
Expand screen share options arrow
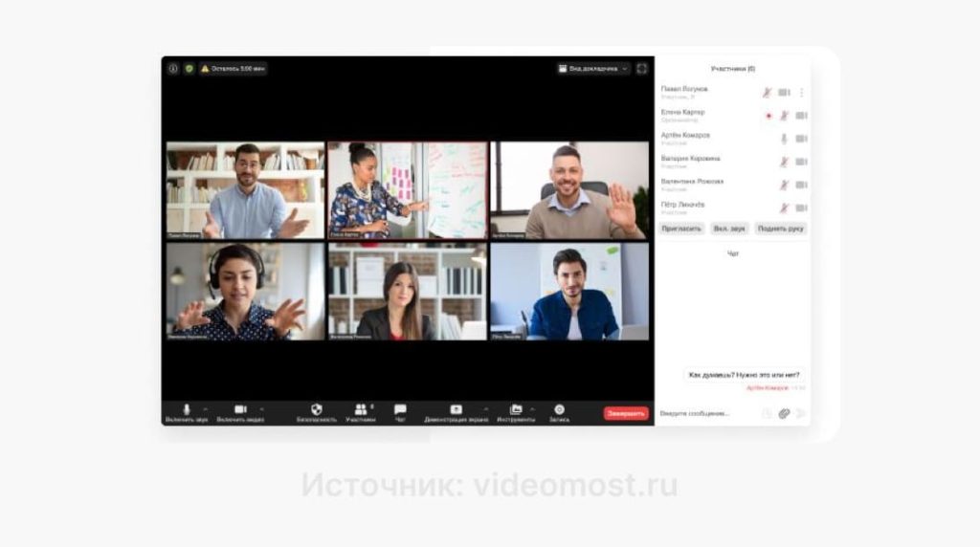tap(485, 409)
